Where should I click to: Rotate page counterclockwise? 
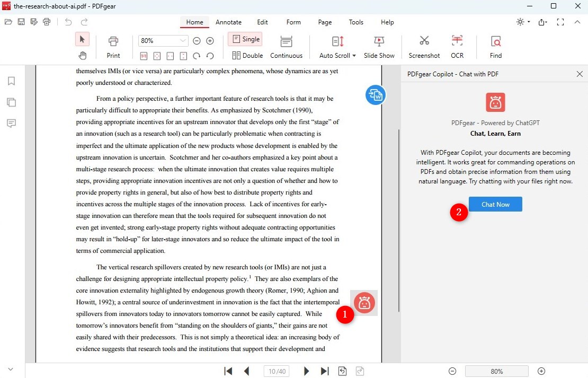[x=210, y=56]
